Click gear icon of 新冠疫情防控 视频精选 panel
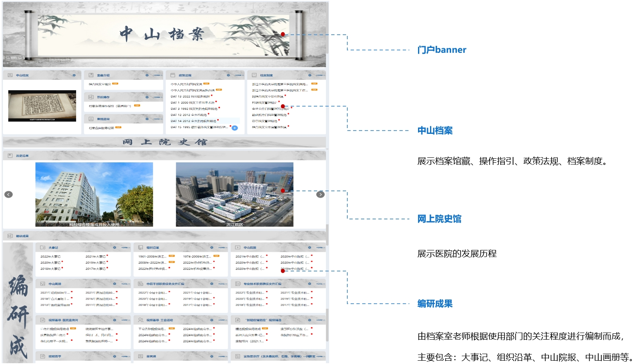The width and height of the screenshot is (638, 364). (x=310, y=320)
